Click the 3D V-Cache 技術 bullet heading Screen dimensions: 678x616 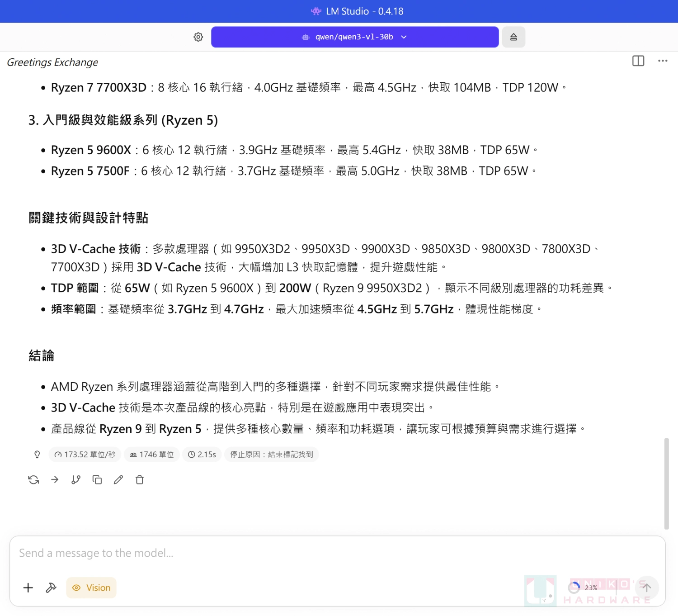[96, 249]
